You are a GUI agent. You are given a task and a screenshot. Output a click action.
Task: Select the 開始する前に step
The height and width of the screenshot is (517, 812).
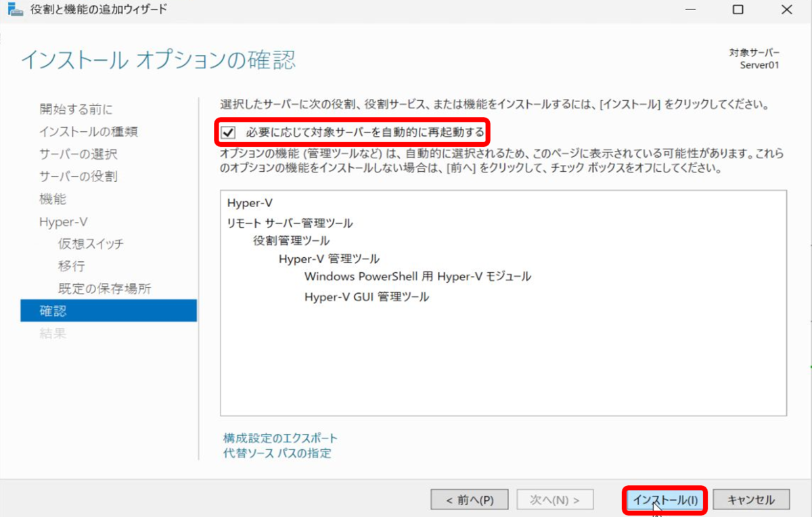(x=76, y=109)
